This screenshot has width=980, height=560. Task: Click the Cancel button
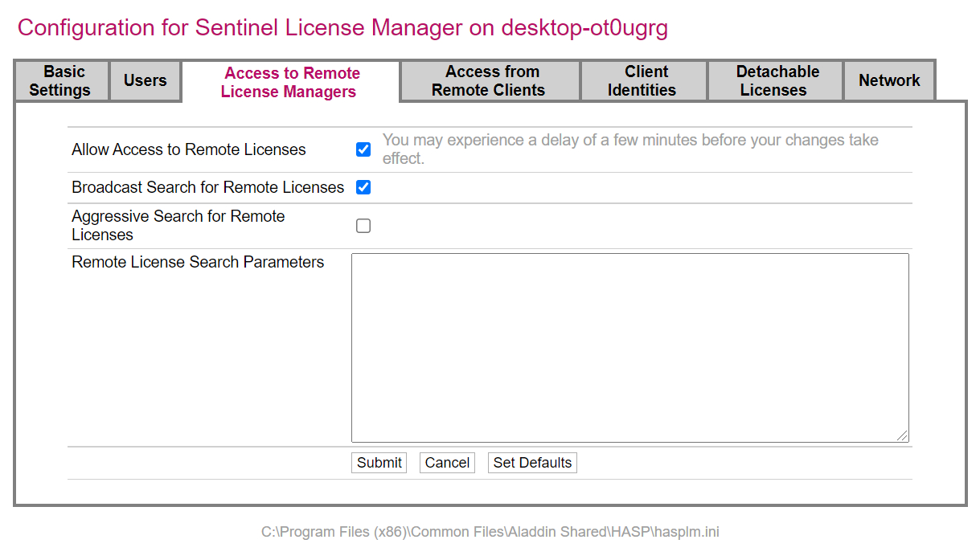click(x=447, y=463)
